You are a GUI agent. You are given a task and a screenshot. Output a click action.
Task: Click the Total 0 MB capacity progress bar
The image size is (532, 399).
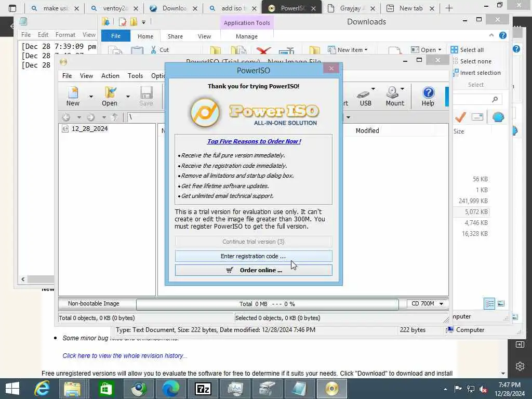(268, 304)
